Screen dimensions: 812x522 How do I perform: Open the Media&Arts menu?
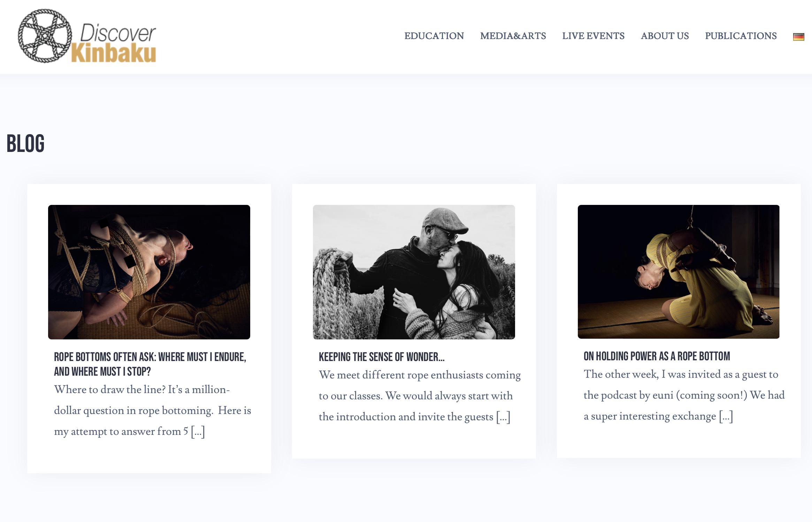tap(513, 36)
